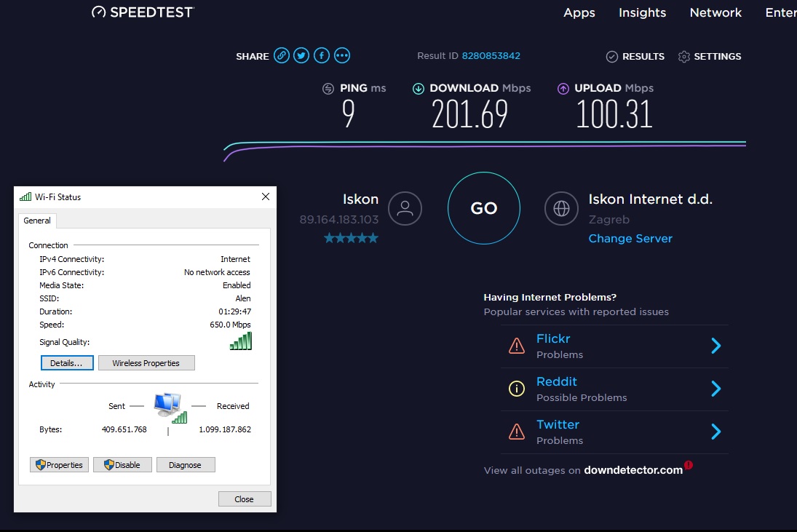Image resolution: width=797 pixels, height=532 pixels.
Task: Click the Results checkmark icon
Action: tap(612, 56)
